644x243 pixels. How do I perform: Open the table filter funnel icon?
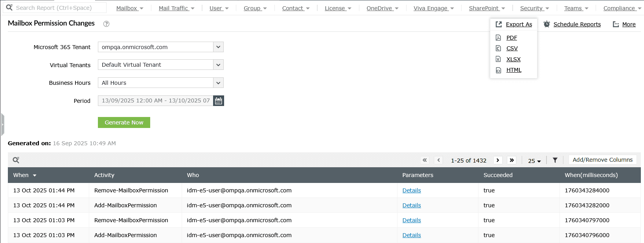coord(555,160)
